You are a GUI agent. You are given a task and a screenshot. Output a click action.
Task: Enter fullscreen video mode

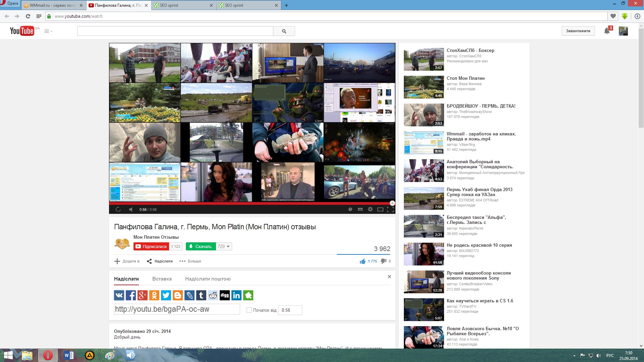pyautogui.click(x=390, y=209)
